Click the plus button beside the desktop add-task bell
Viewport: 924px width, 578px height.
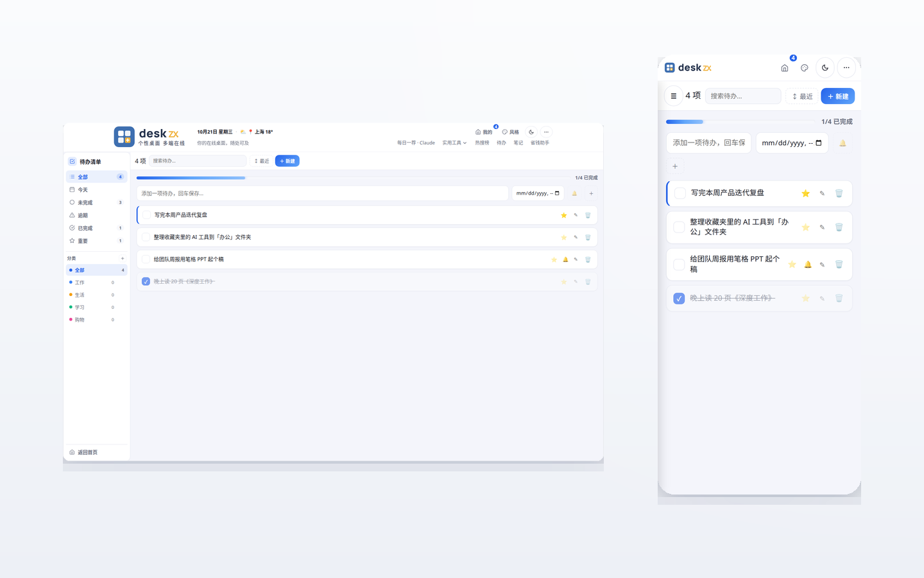[x=591, y=193]
